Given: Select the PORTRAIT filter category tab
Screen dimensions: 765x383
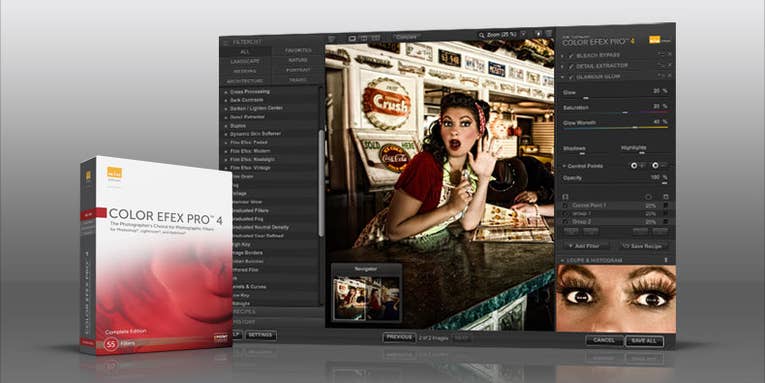Looking at the screenshot, I should pyautogui.click(x=298, y=70).
